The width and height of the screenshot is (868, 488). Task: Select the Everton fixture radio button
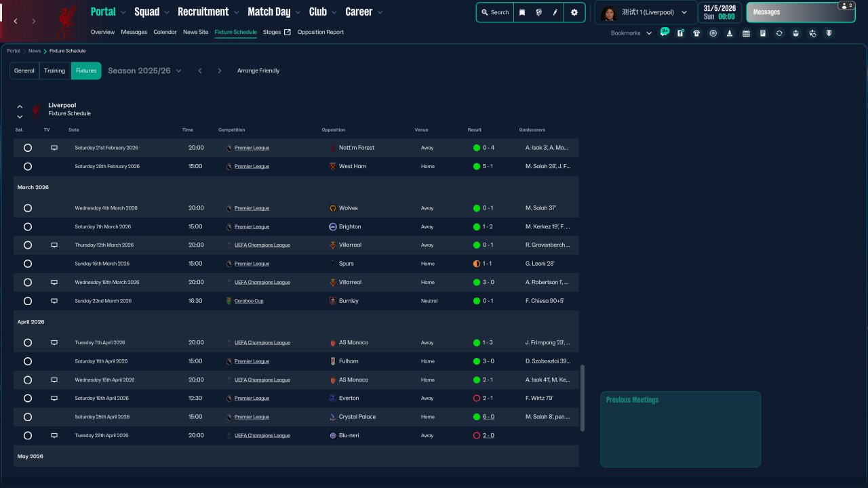click(x=28, y=399)
